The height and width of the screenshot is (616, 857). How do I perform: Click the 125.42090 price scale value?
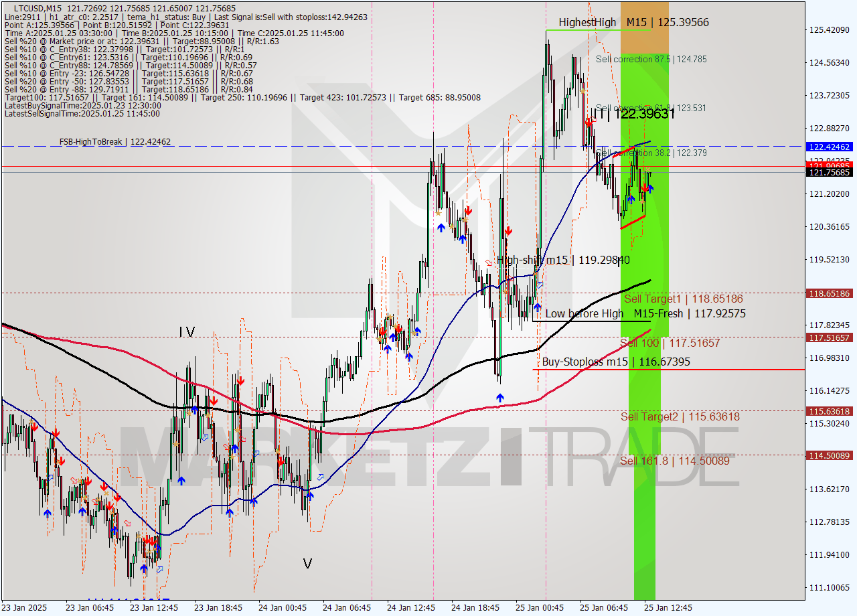pos(830,29)
